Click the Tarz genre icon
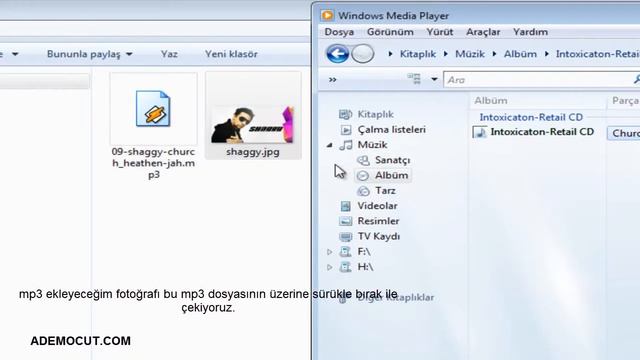This screenshot has width=640, height=360. pyautogui.click(x=363, y=191)
